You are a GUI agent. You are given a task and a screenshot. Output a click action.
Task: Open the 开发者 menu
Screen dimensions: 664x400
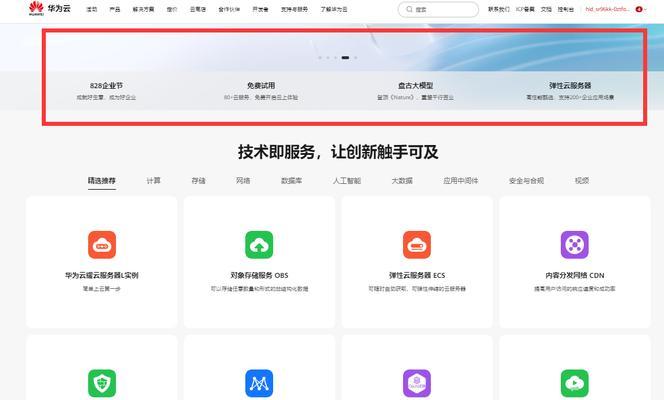coord(260,9)
